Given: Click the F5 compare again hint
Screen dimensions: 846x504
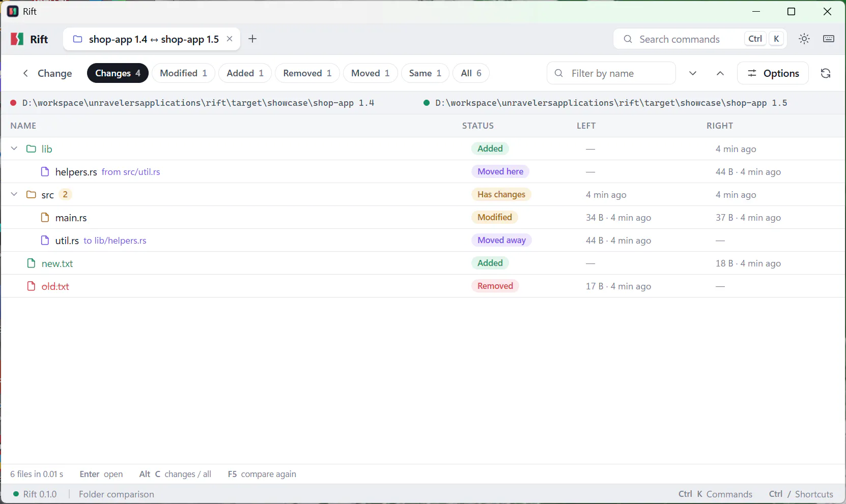Looking at the screenshot, I should click(262, 474).
